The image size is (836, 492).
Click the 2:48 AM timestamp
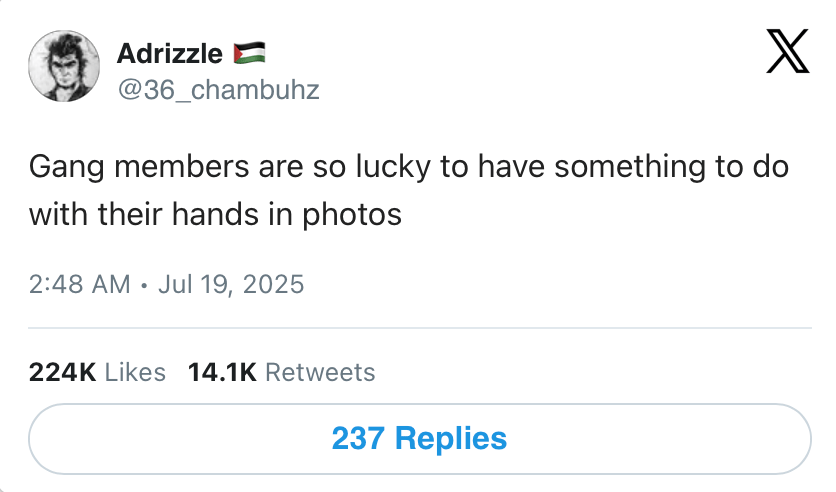coord(80,284)
